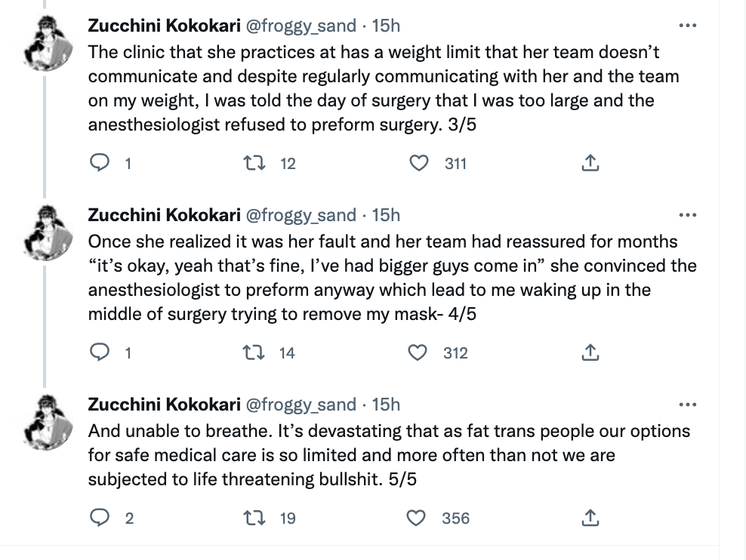Click @froggy_sand handle on the 4/5 tweet

coord(301,215)
